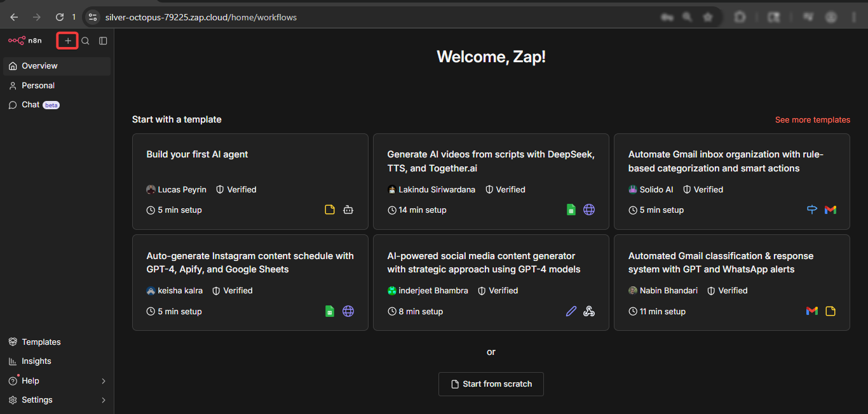Reload the page with browser refresh button
868x414 pixels.
point(60,17)
